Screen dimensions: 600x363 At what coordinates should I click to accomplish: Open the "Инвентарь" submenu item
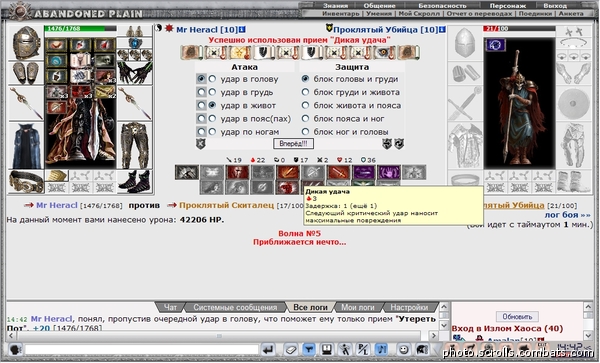click(x=341, y=13)
